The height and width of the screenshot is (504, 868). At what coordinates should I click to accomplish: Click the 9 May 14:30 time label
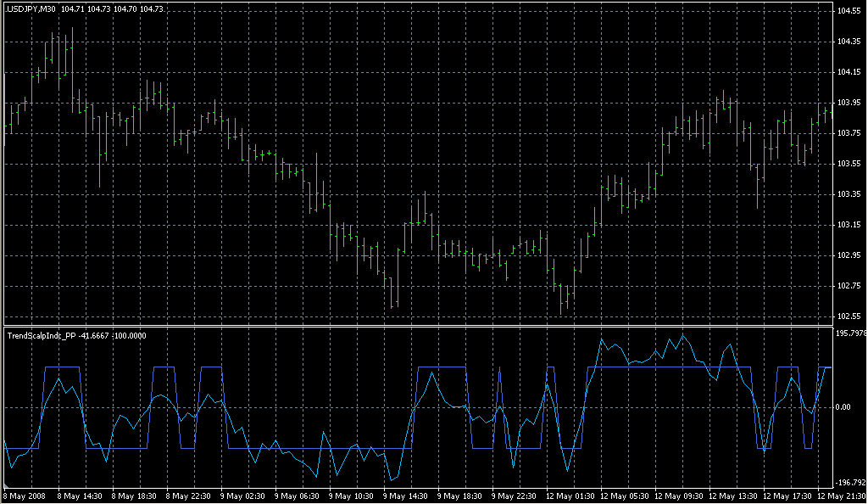(405, 496)
